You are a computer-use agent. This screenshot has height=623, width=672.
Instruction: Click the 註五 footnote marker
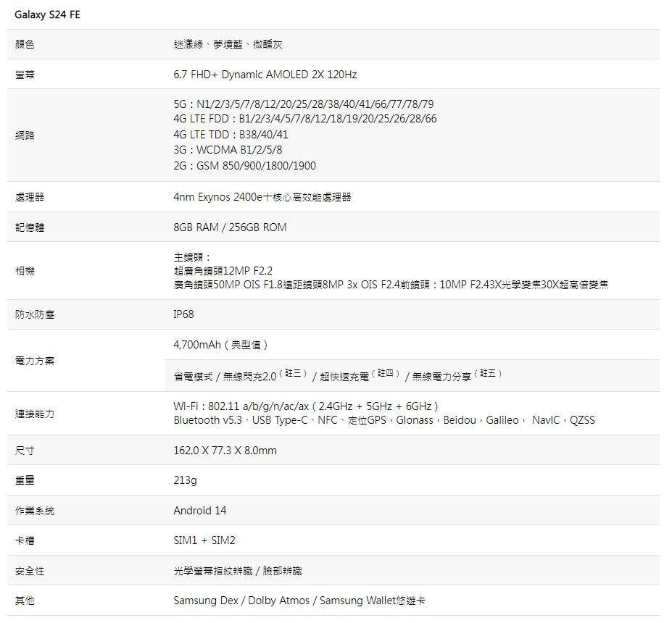point(488,373)
